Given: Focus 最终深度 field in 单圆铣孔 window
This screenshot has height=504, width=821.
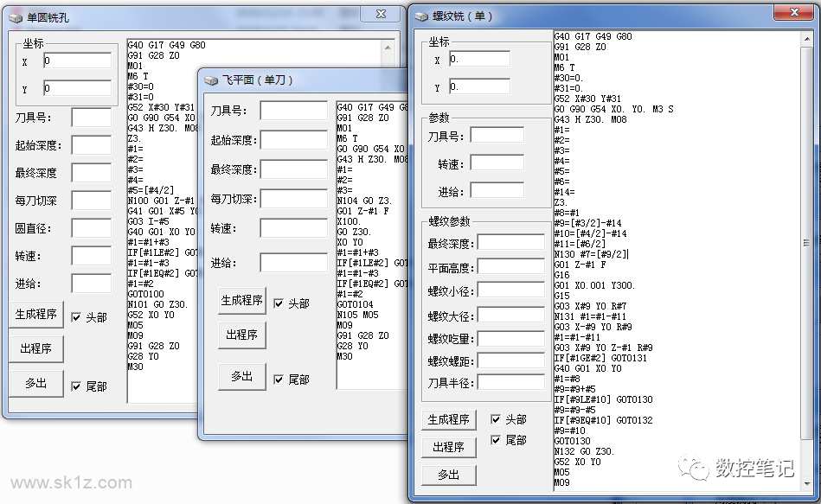Looking at the screenshot, I should [91, 173].
